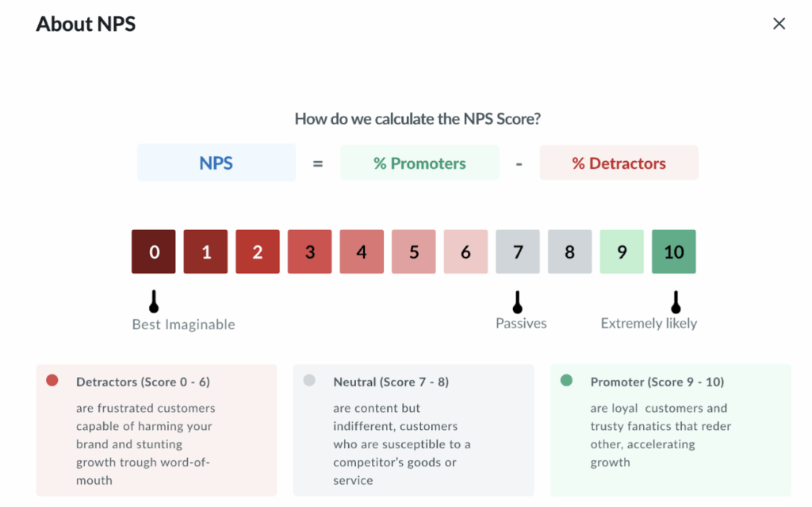
Task: Click the marker under Best Imaginable
Action: click(x=153, y=302)
